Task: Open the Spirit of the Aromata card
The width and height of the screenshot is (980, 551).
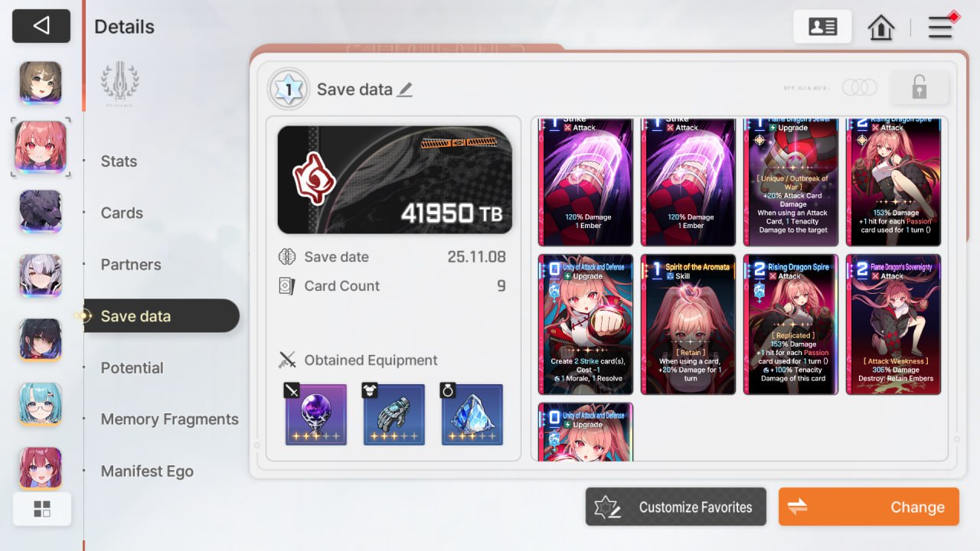Action: 688,324
